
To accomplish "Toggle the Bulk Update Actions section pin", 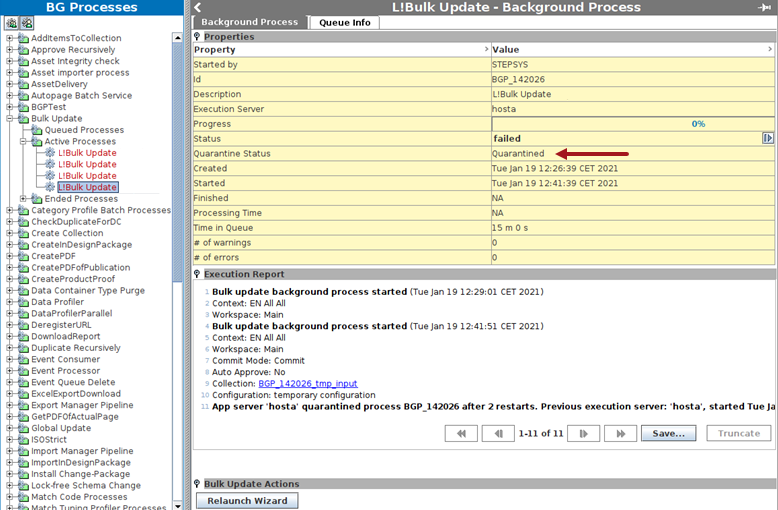I will pyautogui.click(x=198, y=484).
